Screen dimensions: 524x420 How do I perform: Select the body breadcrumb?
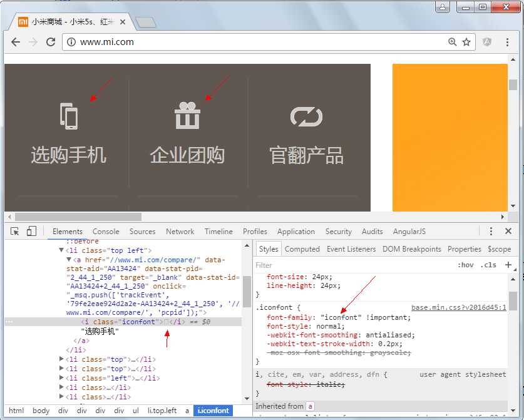[41, 411]
